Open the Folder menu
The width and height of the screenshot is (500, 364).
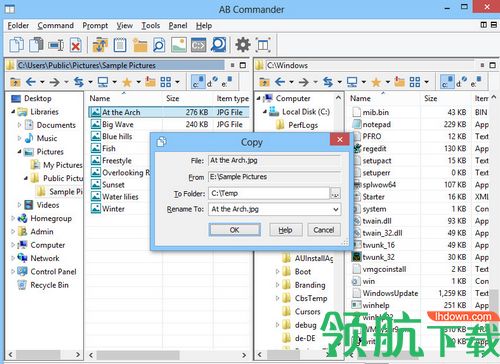point(18,25)
